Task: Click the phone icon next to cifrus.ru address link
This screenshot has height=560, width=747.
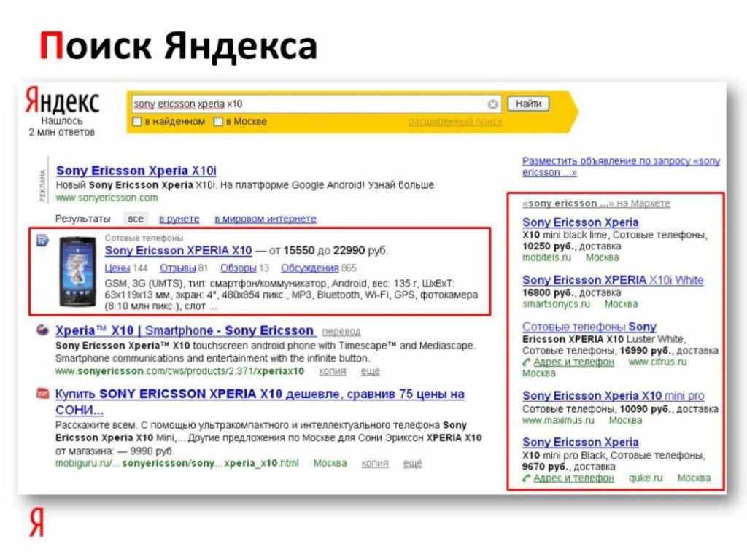Action: 527,363
